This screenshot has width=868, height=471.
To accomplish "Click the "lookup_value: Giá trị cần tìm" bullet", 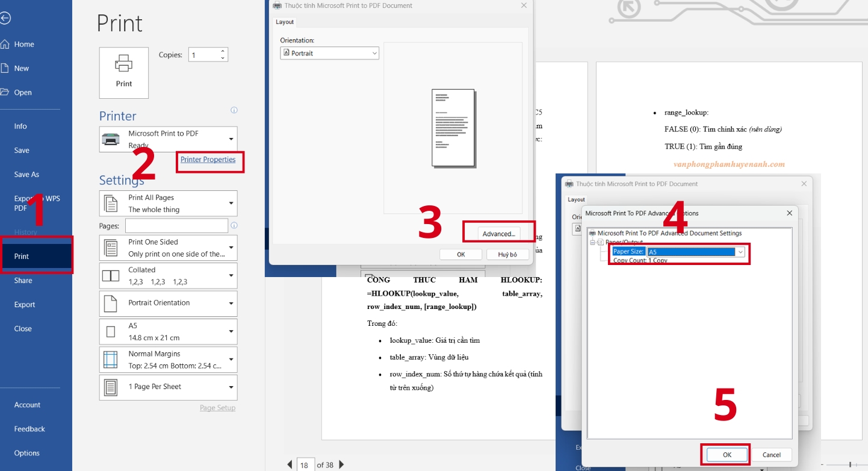I will (435, 340).
